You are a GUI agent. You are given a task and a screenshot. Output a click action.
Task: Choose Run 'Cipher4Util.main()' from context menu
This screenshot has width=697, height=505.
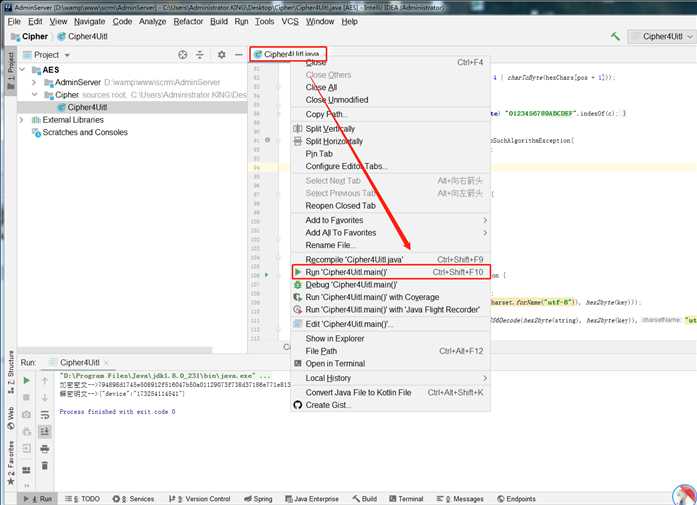tap(391, 272)
